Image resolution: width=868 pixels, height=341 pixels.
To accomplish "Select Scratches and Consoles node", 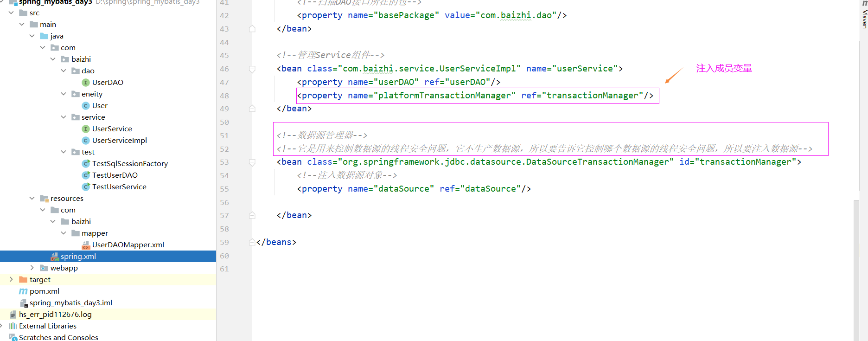I will coord(58,337).
